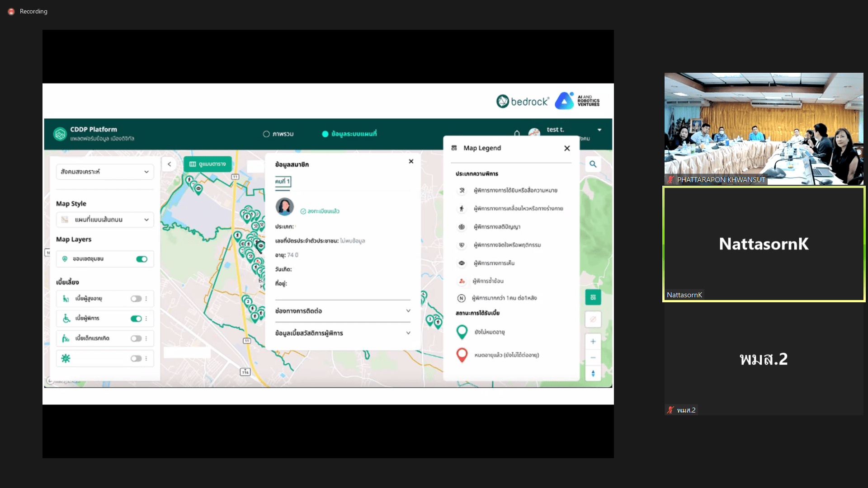
Task: Click the multiple disability red icon
Action: tap(462, 281)
